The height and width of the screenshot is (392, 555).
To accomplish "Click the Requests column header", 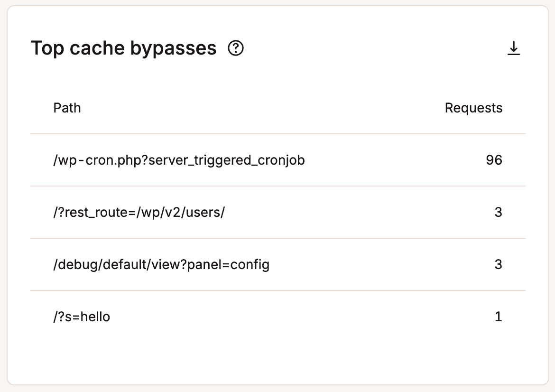I will coord(473,108).
